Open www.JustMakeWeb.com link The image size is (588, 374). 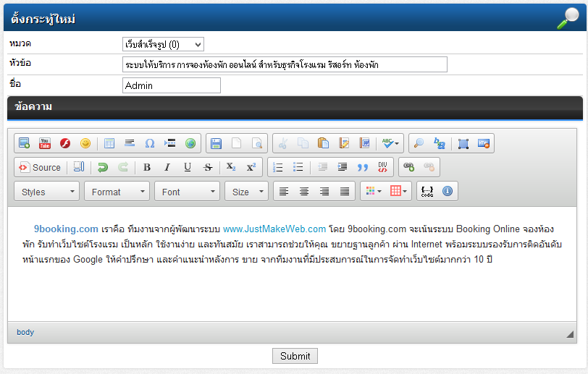pos(274,229)
